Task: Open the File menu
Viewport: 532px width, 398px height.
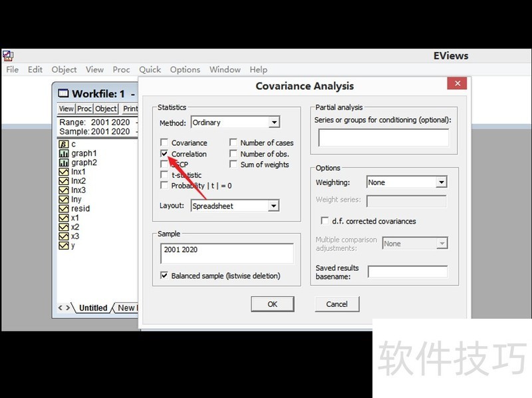Action: 13,70
